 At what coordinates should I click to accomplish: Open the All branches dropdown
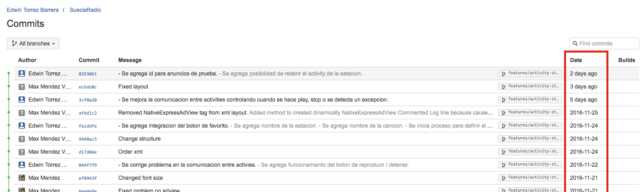33,43
